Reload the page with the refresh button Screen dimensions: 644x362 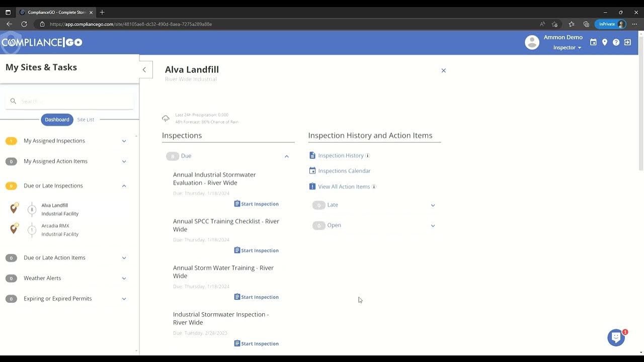pos(24,24)
